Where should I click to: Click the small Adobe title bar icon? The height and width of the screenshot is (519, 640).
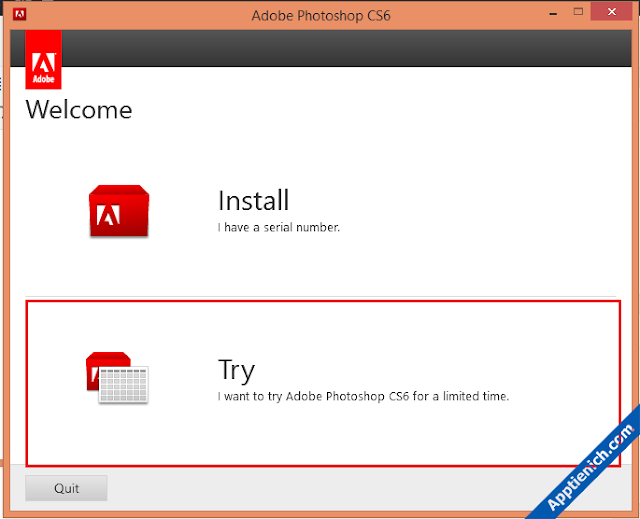pyautogui.click(x=19, y=14)
